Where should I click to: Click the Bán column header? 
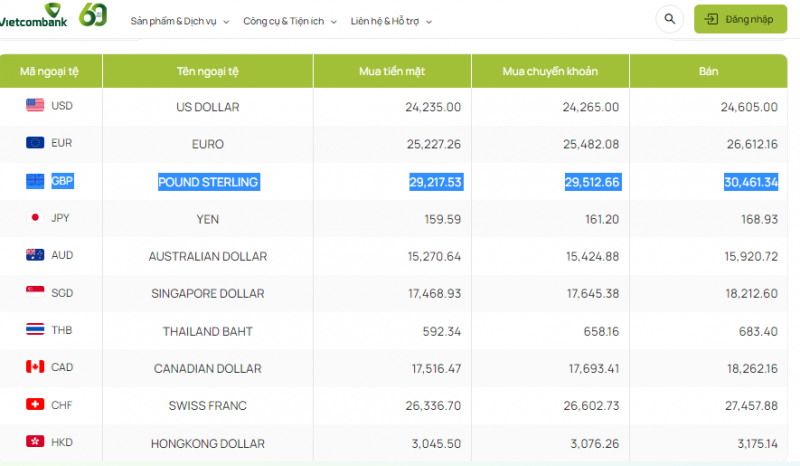tap(708, 71)
